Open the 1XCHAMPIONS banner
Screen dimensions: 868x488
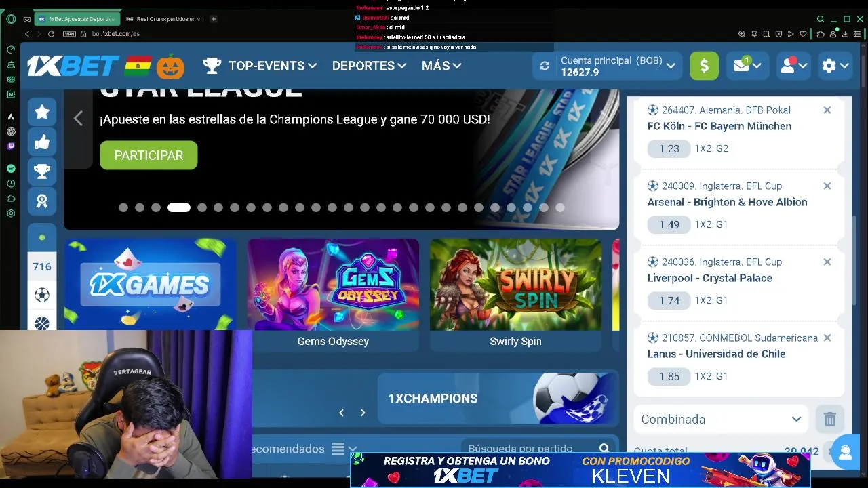498,398
